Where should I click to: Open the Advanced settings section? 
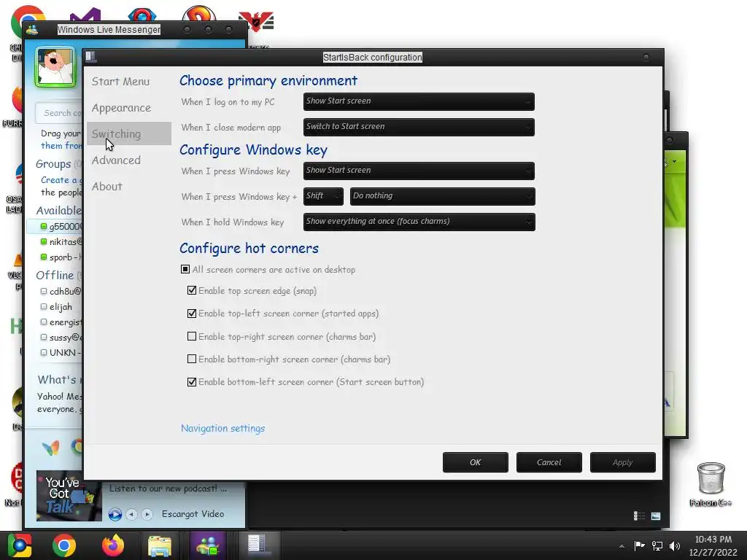pos(116,160)
